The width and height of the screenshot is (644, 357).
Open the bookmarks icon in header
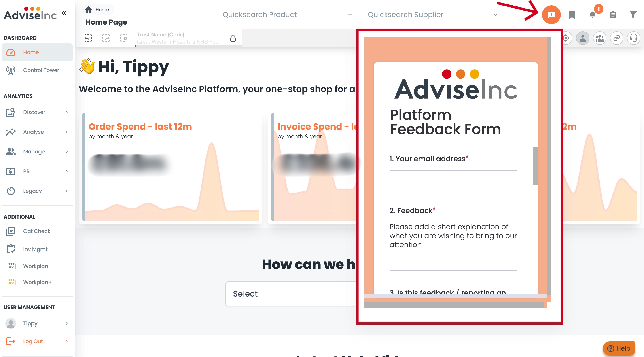(572, 15)
